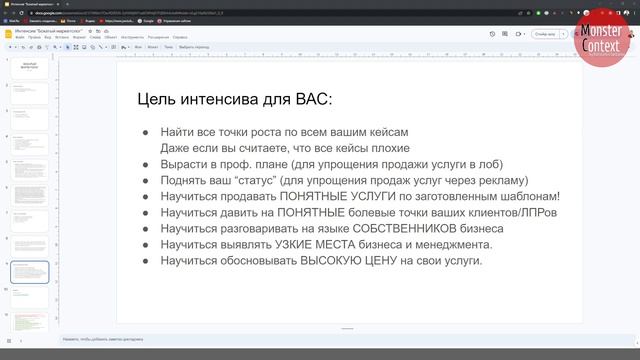The width and height of the screenshot is (640, 360).
Task: Click the bullet "Вырасти в проф. плане"
Action: [331, 164]
